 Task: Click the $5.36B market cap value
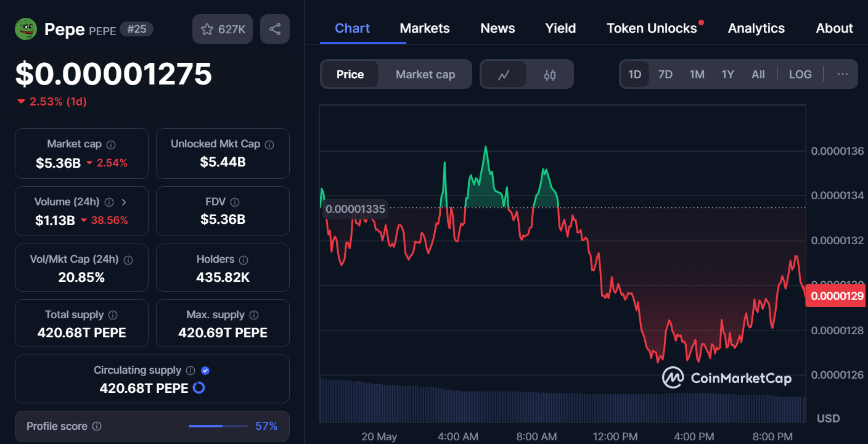[x=58, y=163]
